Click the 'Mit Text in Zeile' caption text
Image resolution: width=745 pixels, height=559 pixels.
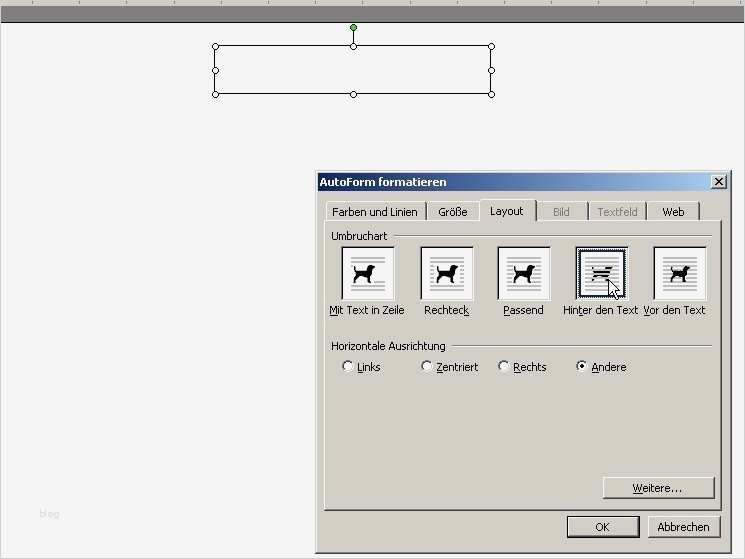click(367, 310)
